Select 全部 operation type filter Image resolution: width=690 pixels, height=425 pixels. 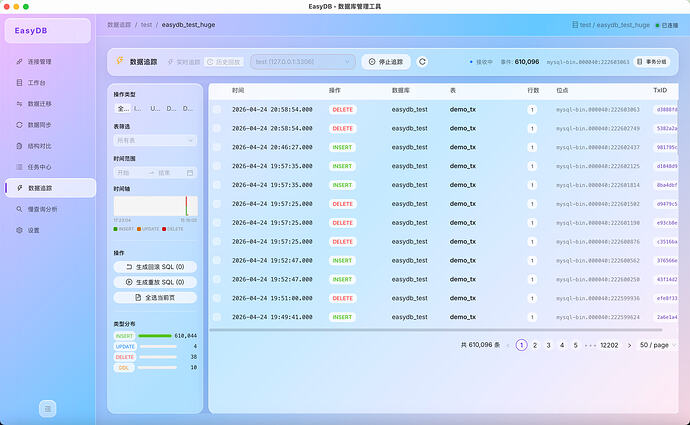tap(123, 108)
